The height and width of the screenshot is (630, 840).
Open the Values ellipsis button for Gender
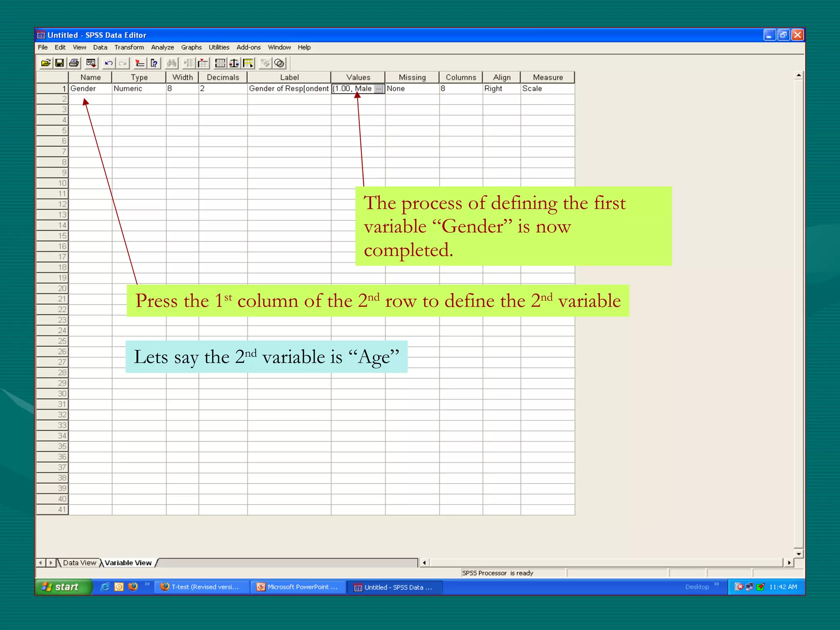pyautogui.click(x=379, y=89)
